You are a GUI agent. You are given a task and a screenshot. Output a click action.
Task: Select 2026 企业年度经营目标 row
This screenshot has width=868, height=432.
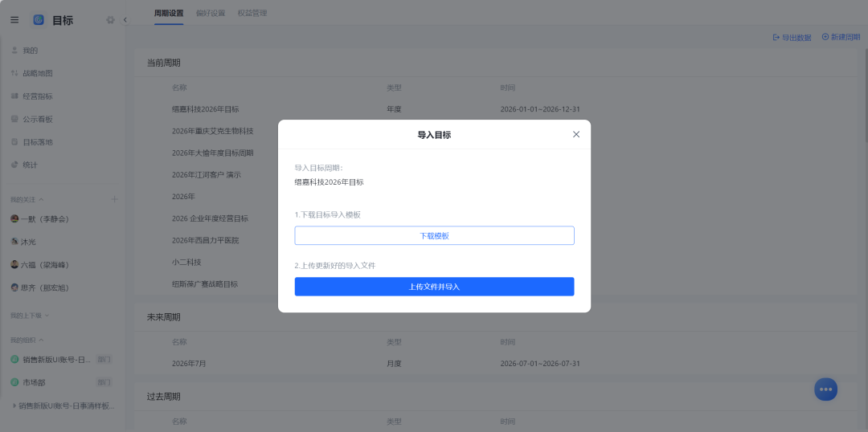(x=495, y=218)
